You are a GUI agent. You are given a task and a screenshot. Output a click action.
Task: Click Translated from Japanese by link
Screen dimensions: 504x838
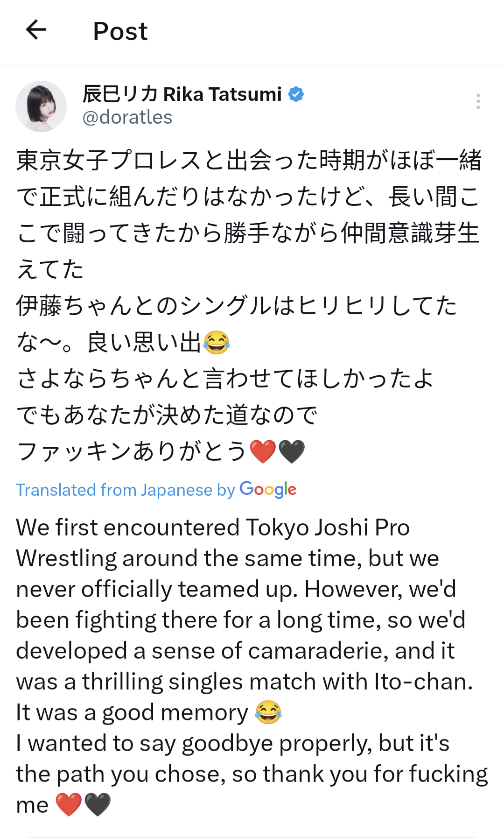pos(125,490)
